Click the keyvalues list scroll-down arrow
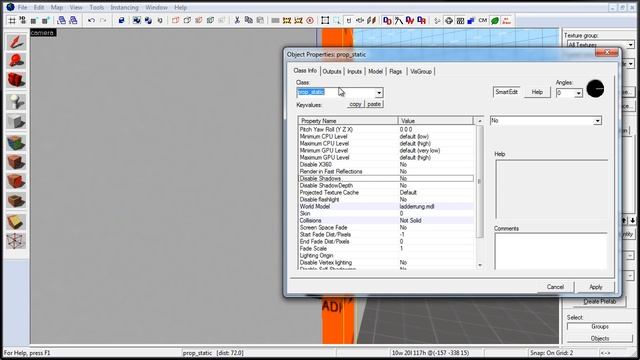 click(480, 265)
